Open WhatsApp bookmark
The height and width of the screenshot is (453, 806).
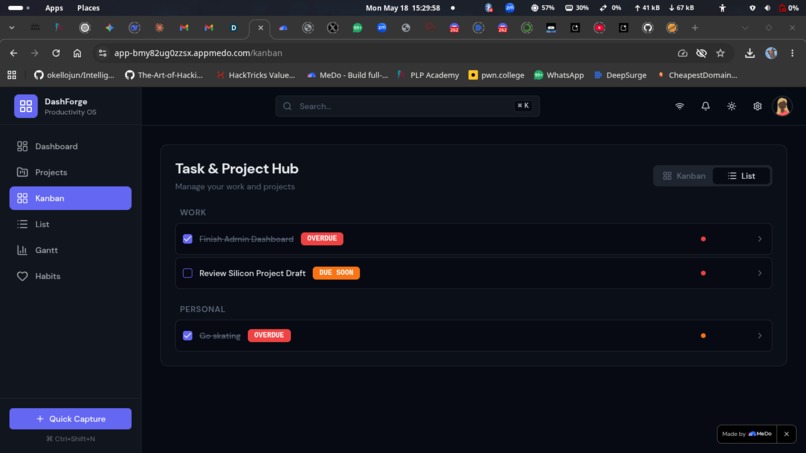pos(559,75)
